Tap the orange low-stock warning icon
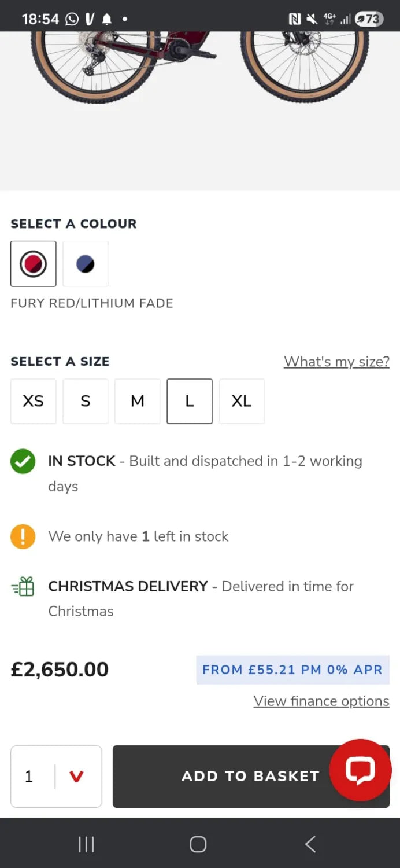This screenshot has width=400, height=868. pos(23,536)
